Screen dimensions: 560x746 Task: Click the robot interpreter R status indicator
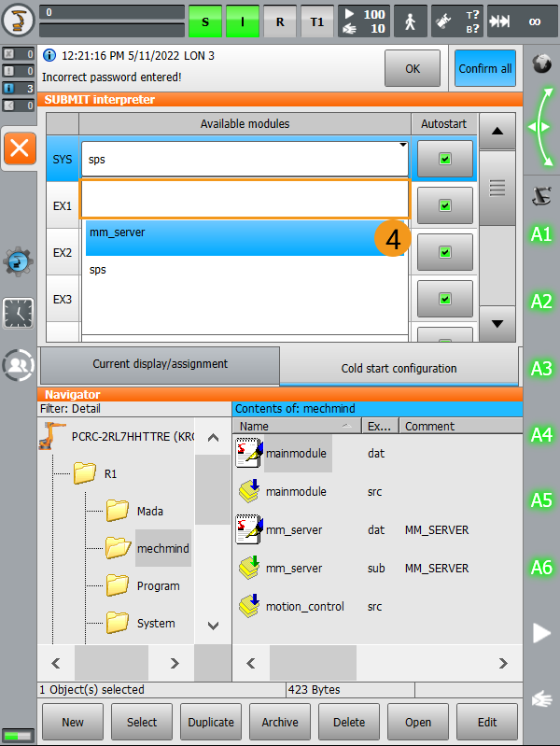280,21
